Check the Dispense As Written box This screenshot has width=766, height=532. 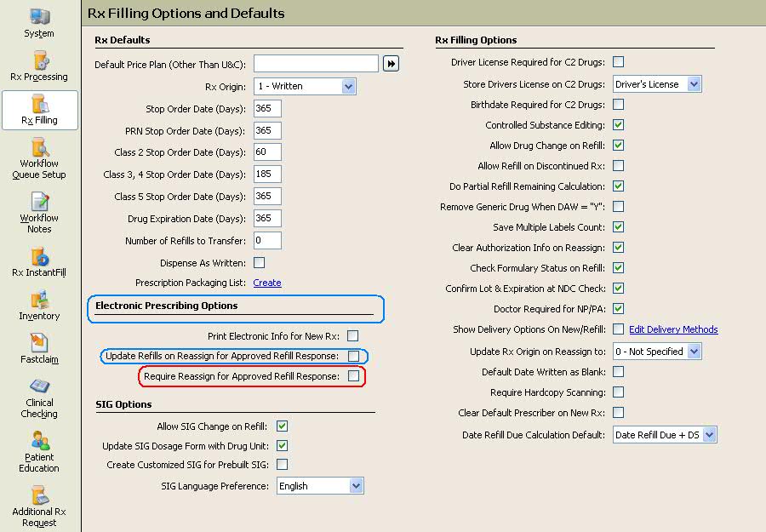coord(260,263)
